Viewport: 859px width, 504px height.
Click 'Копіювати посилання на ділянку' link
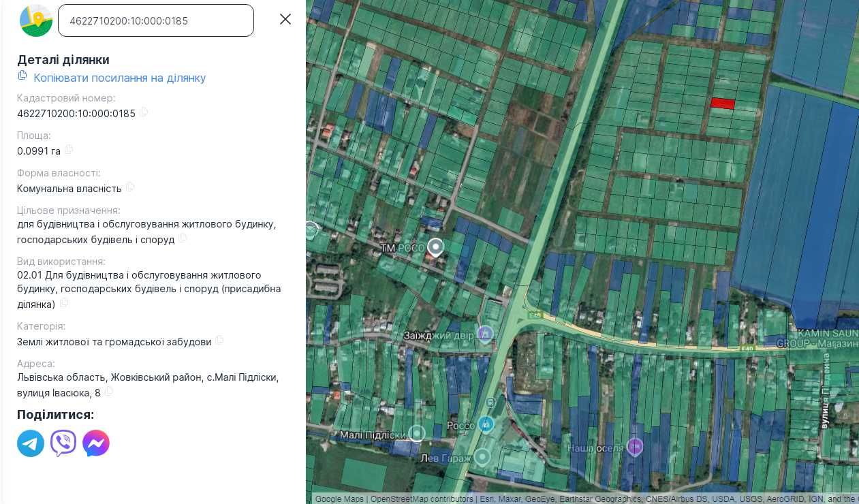click(x=119, y=78)
